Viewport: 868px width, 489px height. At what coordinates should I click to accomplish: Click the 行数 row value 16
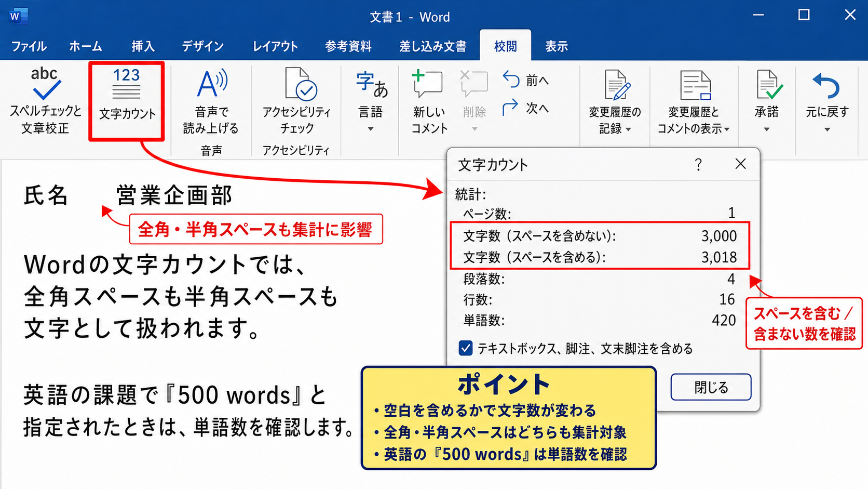(727, 299)
